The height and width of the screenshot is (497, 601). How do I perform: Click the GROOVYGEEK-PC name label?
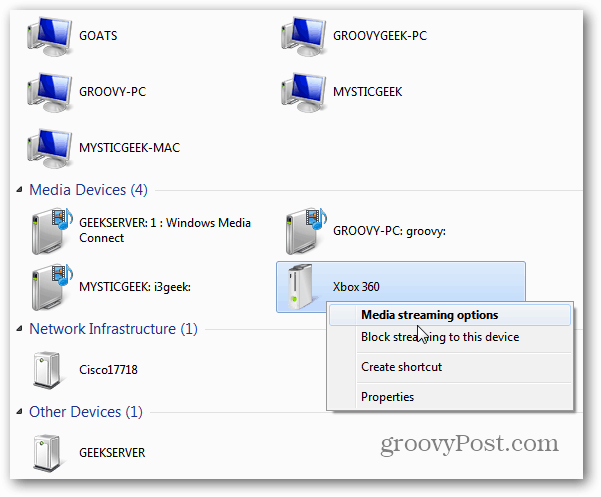tap(380, 36)
